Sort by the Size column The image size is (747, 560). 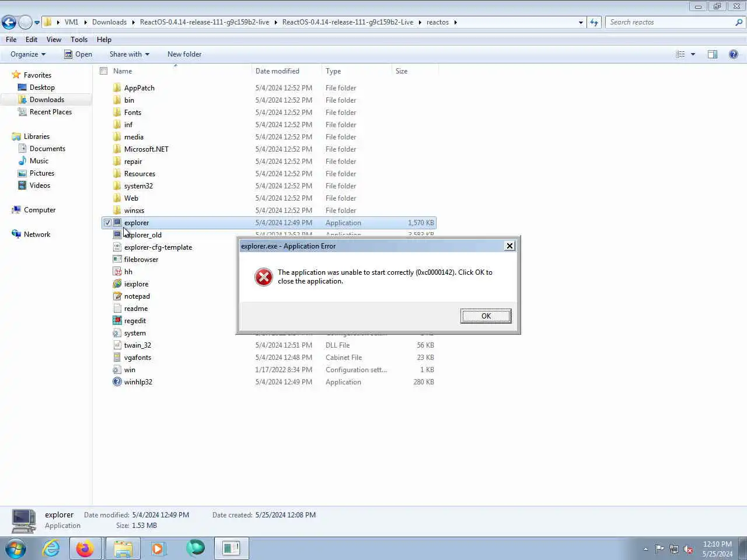coord(402,71)
